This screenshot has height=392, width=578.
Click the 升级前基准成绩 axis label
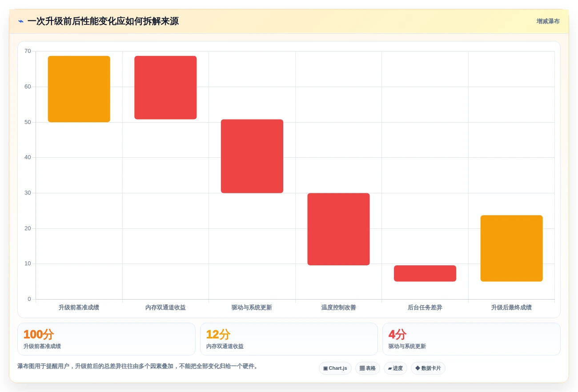click(x=79, y=308)
